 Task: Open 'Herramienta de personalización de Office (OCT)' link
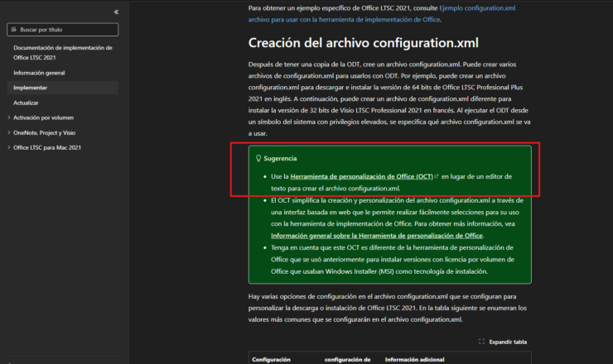(362, 176)
